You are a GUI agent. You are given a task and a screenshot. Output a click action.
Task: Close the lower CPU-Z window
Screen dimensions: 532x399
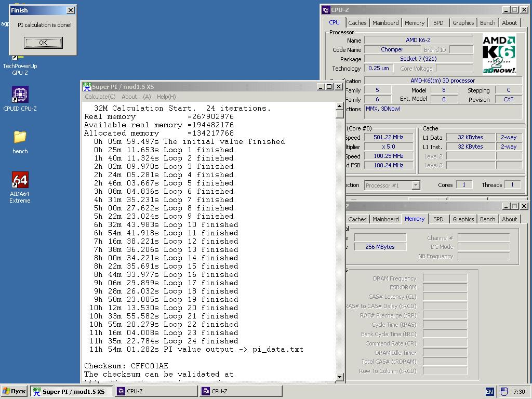(524, 206)
